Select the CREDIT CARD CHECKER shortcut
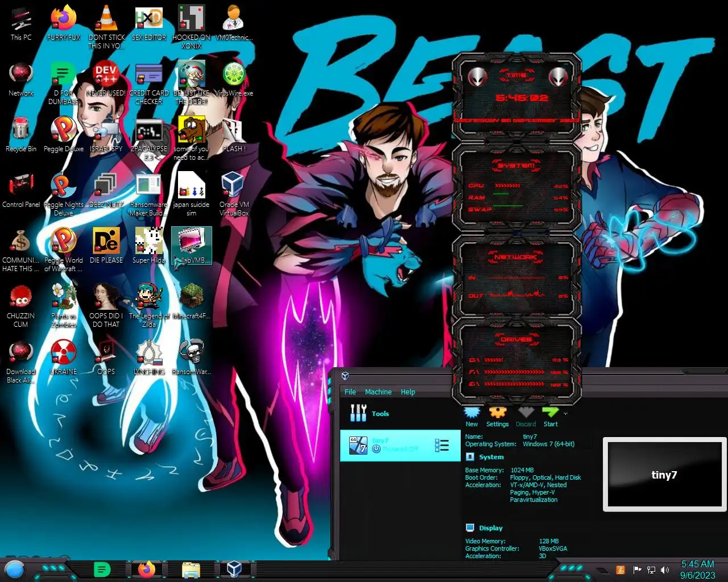The width and height of the screenshot is (728, 582). point(149,84)
